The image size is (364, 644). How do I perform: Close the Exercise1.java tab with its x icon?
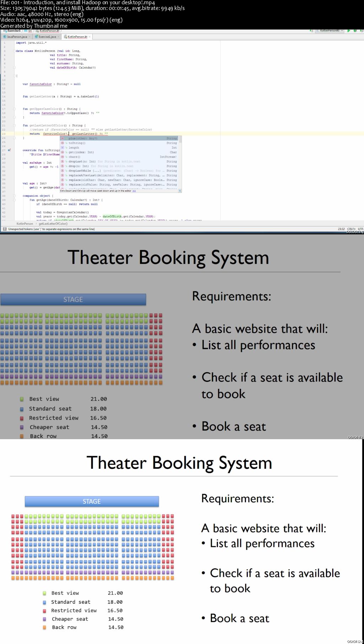pyautogui.click(x=59, y=37)
